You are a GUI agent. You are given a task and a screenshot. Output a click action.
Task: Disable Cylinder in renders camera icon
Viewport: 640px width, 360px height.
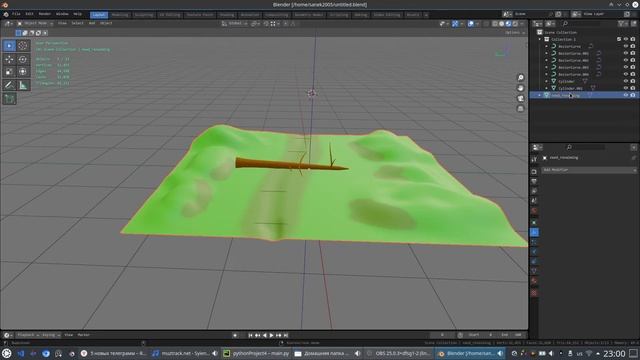[x=633, y=81]
